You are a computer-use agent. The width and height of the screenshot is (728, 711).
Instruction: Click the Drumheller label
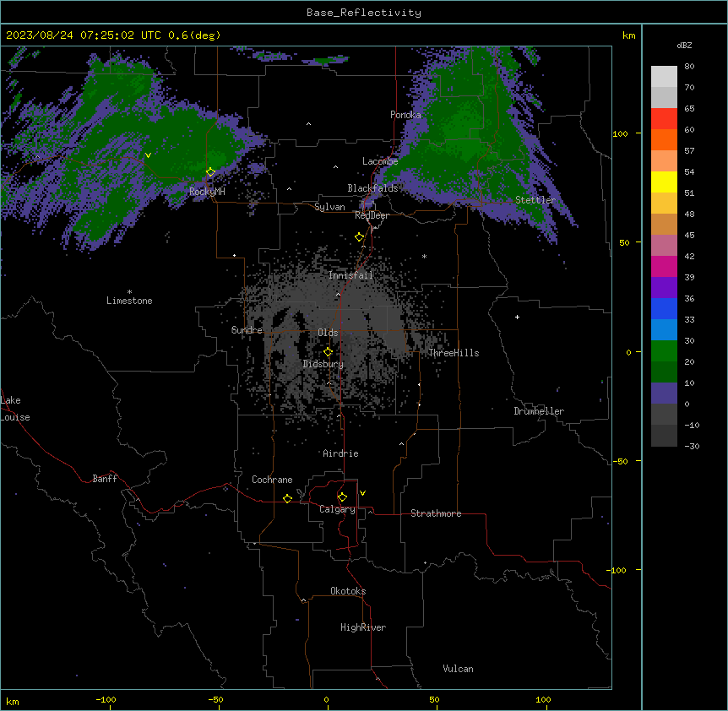click(x=539, y=411)
